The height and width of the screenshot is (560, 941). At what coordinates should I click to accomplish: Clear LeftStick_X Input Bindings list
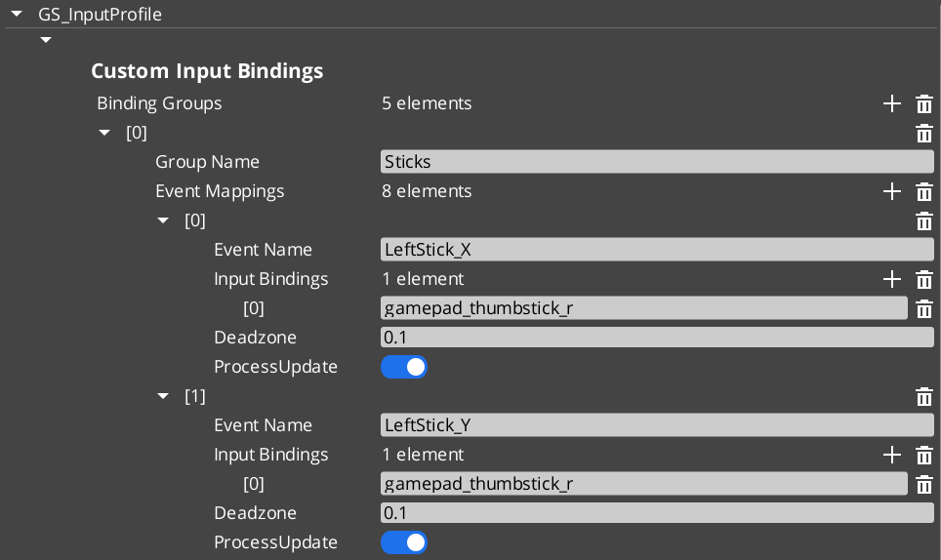coord(924,279)
